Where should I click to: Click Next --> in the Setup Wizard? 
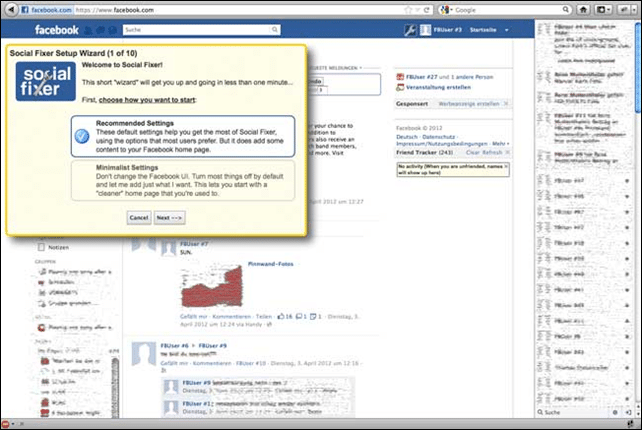click(169, 217)
